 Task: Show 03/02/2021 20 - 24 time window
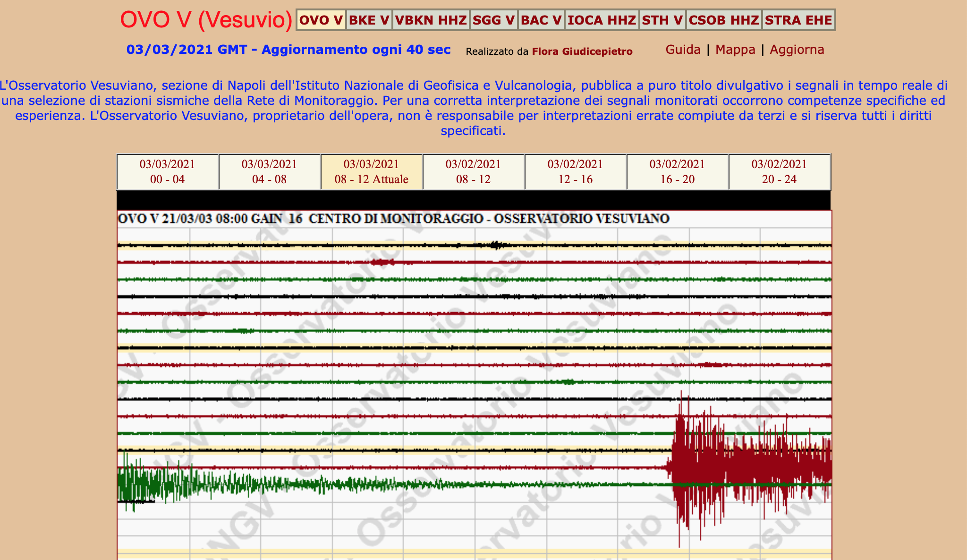pos(779,172)
